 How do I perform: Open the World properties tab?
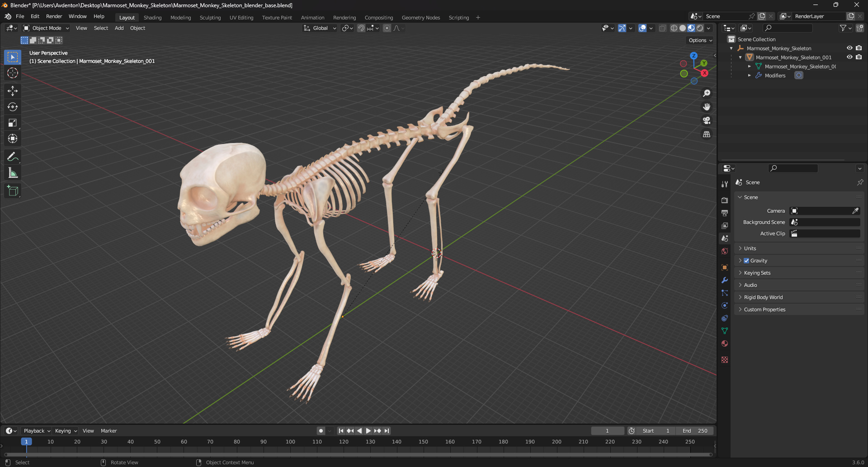tap(725, 251)
